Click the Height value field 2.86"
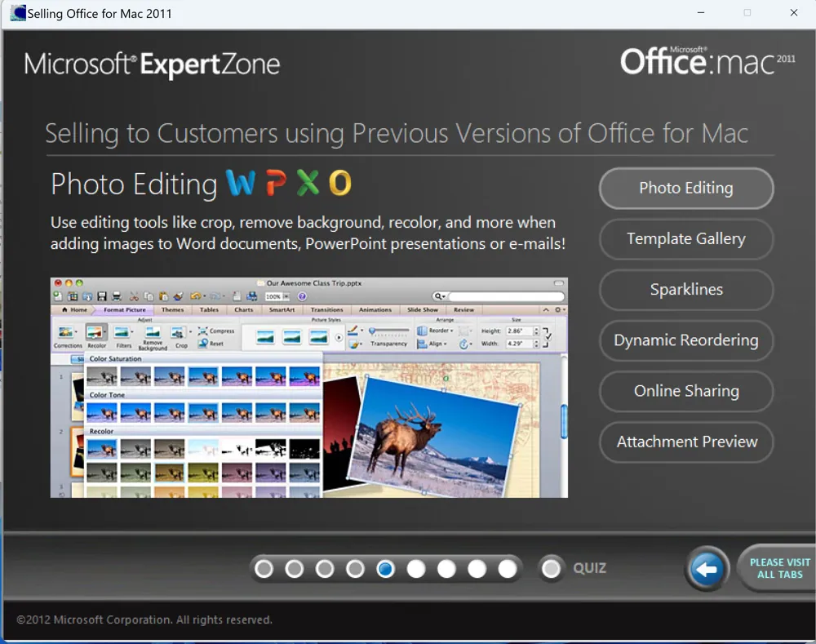The height and width of the screenshot is (644, 816). click(519, 331)
